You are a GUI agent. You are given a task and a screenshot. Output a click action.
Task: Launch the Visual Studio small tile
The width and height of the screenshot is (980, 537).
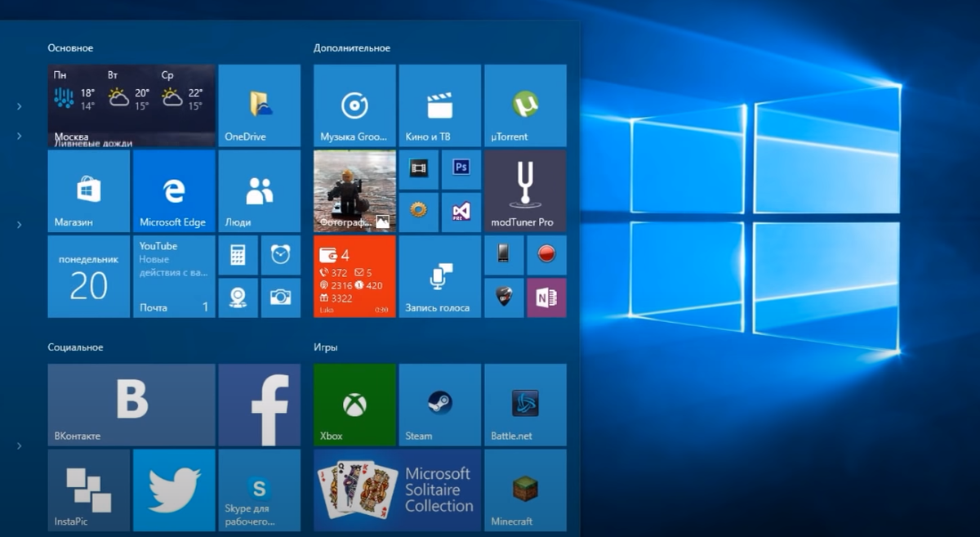(x=461, y=213)
